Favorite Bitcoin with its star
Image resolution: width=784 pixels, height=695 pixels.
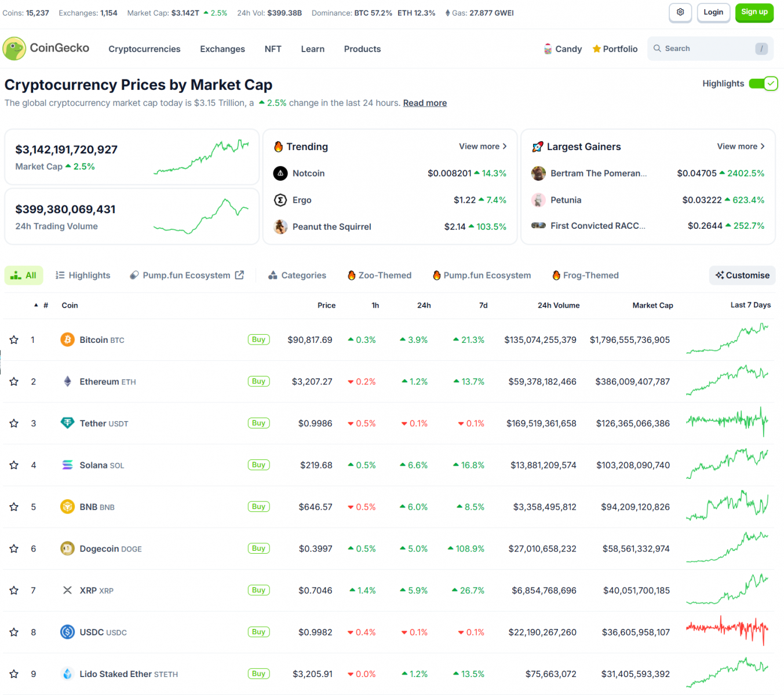pyautogui.click(x=14, y=339)
